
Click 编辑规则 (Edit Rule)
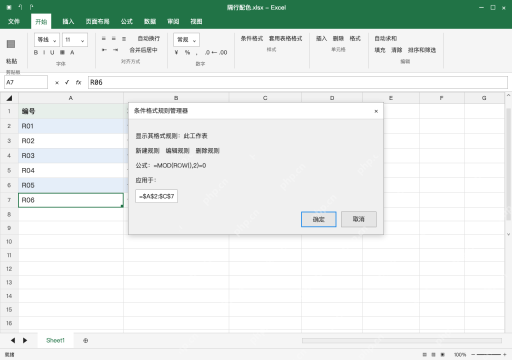click(x=177, y=151)
